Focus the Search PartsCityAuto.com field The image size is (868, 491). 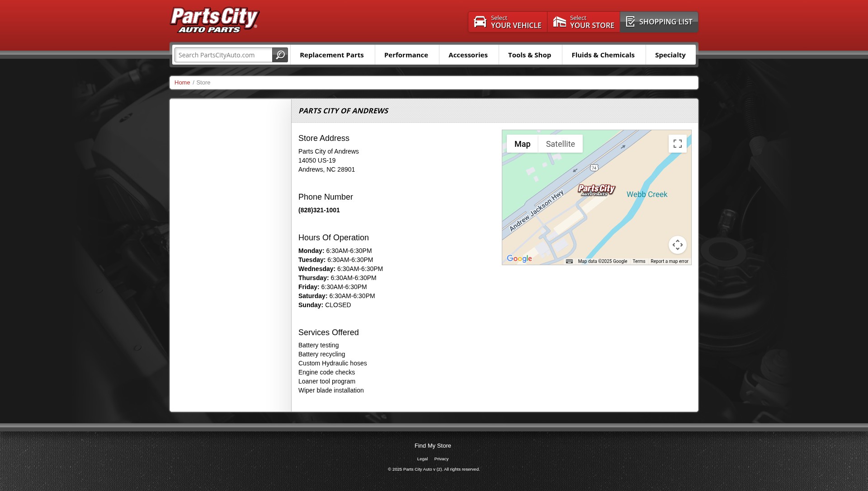coord(223,55)
